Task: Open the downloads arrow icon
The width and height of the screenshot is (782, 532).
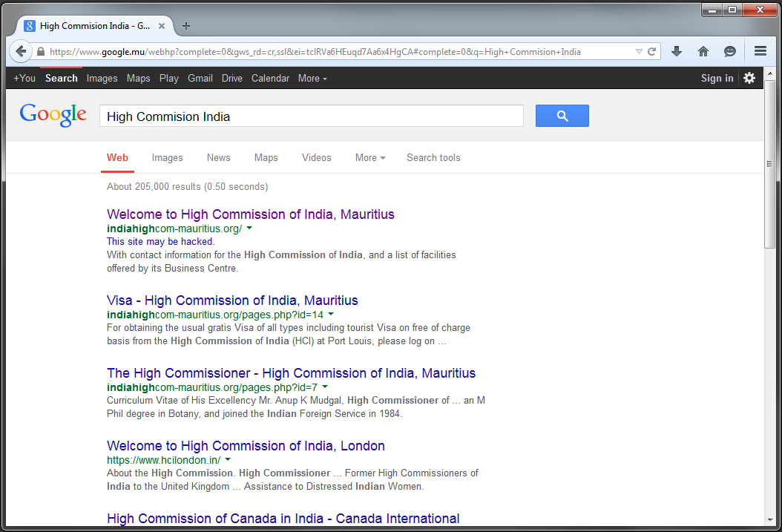Action: click(x=676, y=51)
